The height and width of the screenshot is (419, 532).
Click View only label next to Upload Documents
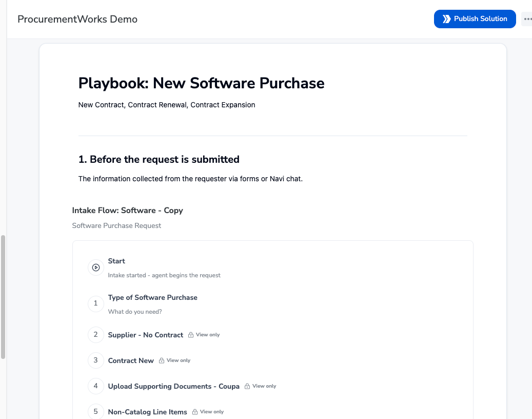(264, 386)
